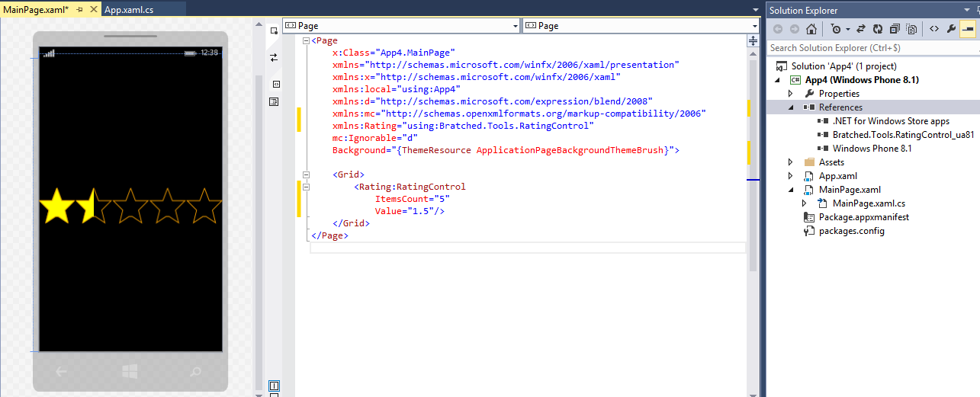Collapse the <Grid> outlining node

click(307, 174)
